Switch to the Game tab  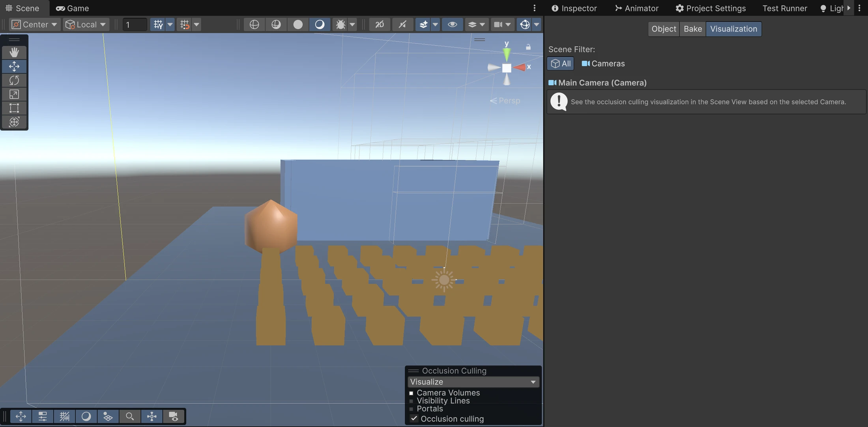coord(73,8)
